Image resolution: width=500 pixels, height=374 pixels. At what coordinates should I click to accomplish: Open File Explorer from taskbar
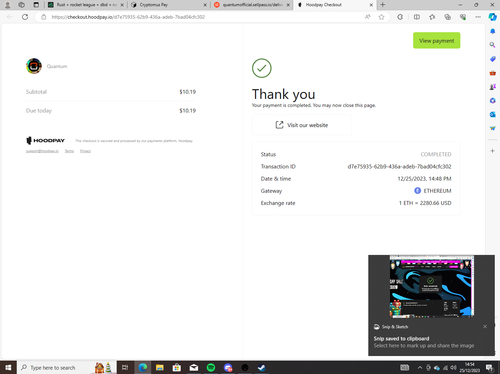pyautogui.click(x=160, y=368)
